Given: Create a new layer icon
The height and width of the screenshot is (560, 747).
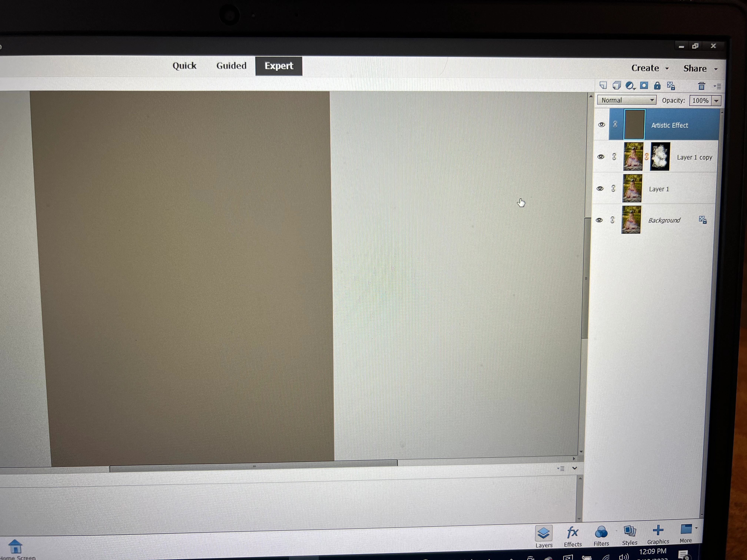Looking at the screenshot, I should (x=603, y=85).
